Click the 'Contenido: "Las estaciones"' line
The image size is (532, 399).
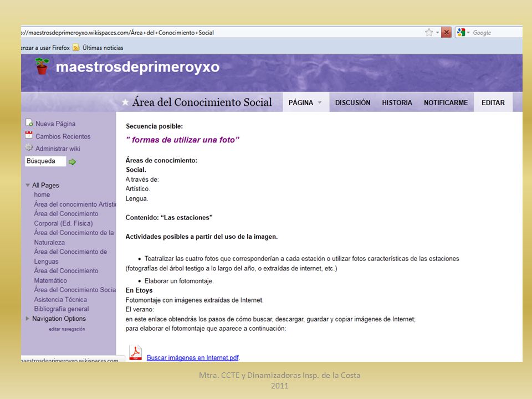pos(169,217)
